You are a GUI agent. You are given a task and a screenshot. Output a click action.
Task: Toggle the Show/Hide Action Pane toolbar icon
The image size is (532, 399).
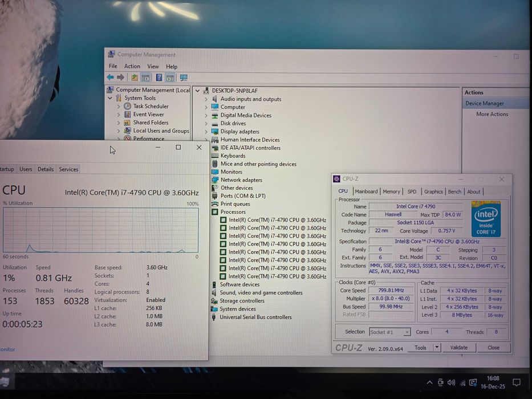tap(170, 78)
